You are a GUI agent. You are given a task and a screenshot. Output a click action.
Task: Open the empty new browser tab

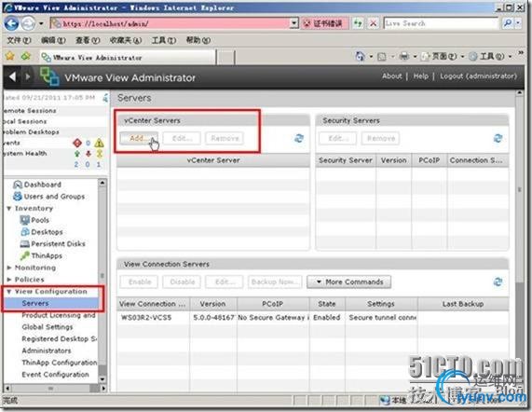pos(225,58)
